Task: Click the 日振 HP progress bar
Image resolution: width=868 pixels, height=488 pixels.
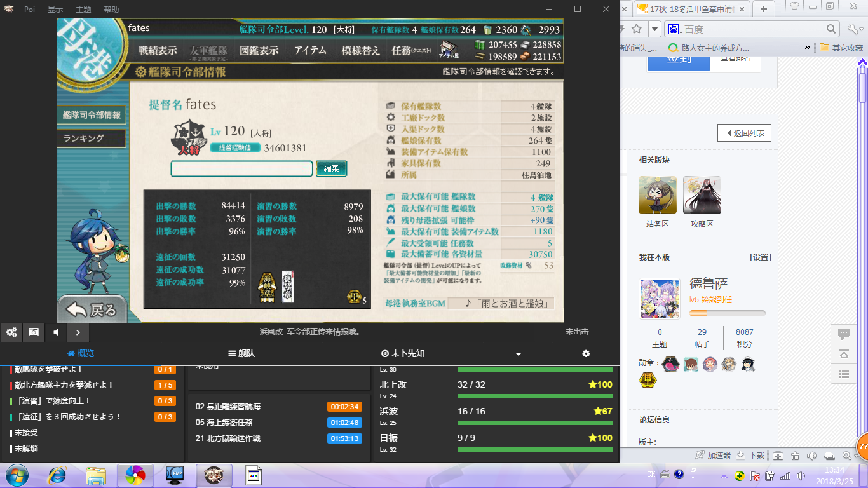Action: [534, 449]
